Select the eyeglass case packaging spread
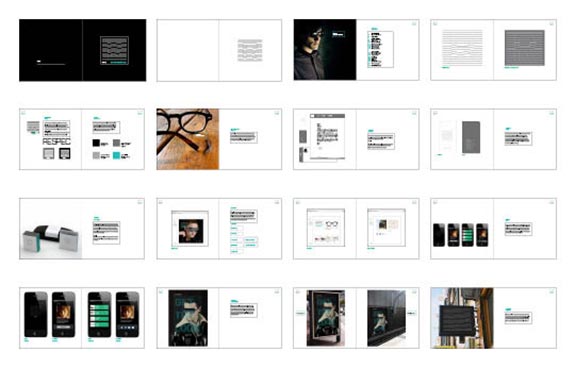 tap(82, 229)
